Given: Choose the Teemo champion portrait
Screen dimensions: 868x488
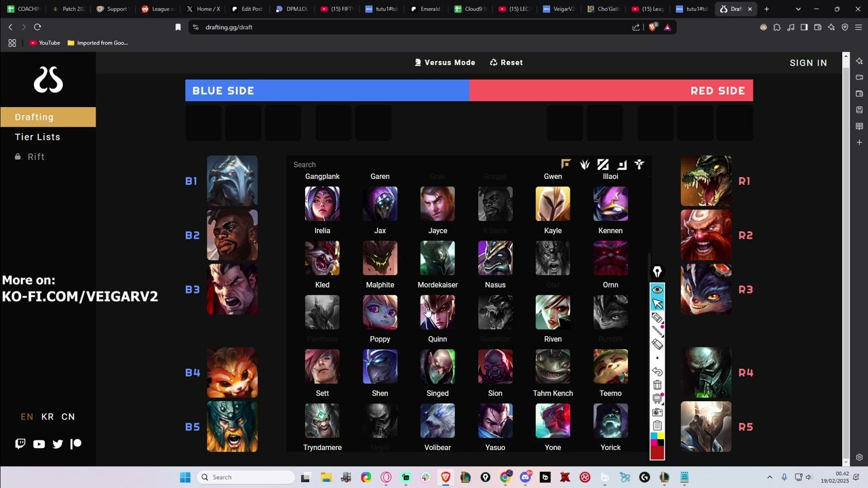Looking at the screenshot, I should click(610, 367).
